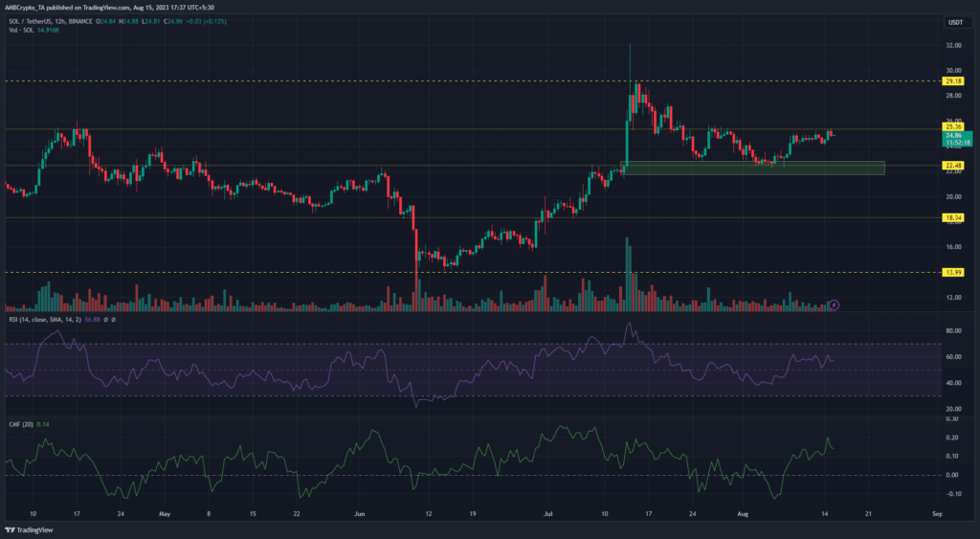Select the 22.48 yellow price label
980x539 pixels.
point(953,165)
